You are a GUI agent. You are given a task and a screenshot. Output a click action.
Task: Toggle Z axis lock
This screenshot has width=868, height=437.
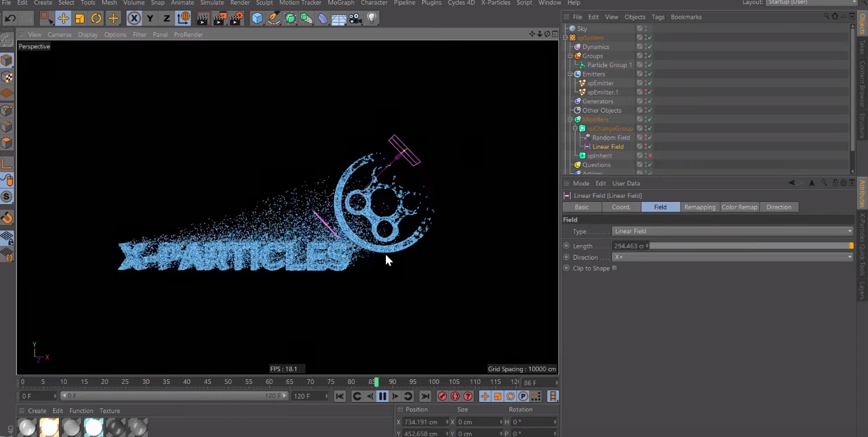click(x=167, y=19)
